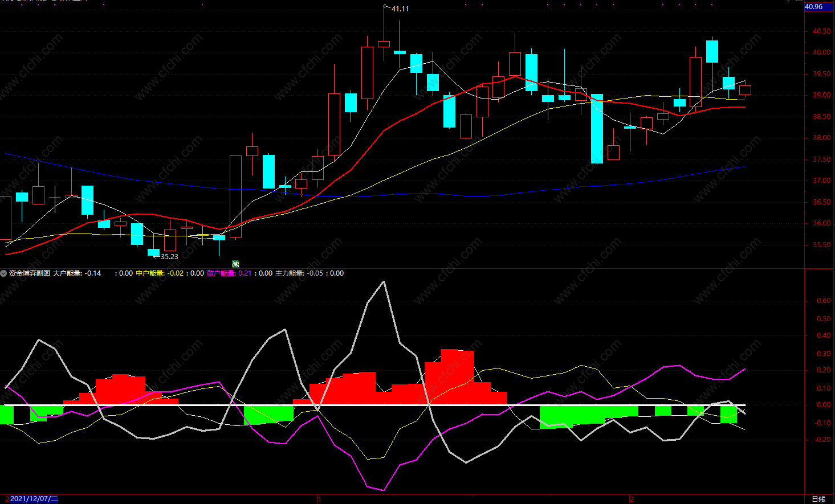
Task: Click the 39.00 price axis label
Action: click(821, 95)
